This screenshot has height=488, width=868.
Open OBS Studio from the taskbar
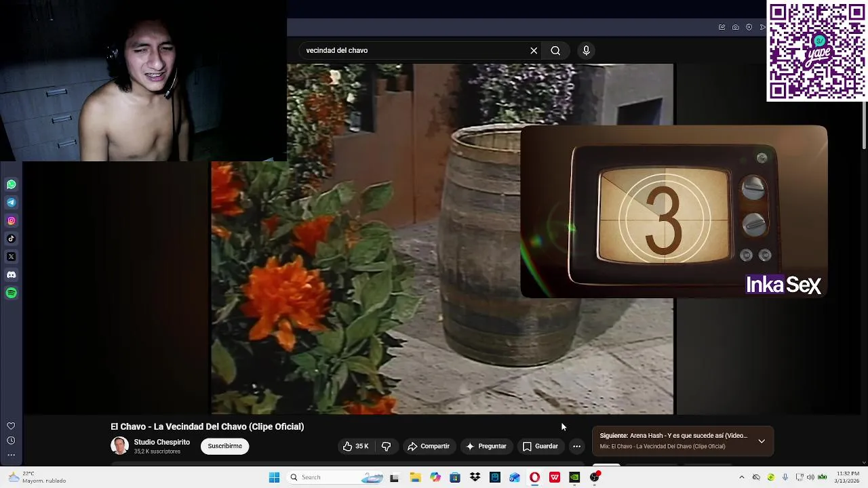pyautogui.click(x=595, y=477)
